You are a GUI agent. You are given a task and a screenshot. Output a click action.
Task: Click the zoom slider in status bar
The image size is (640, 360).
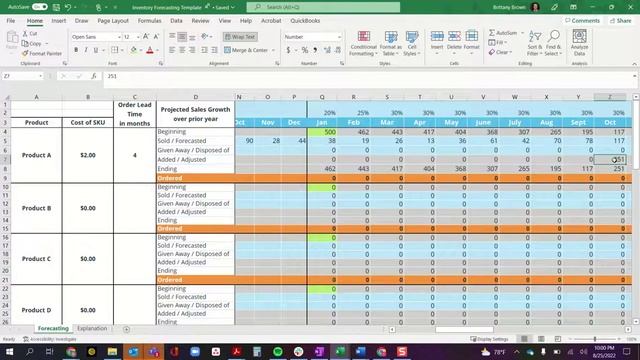[595, 339]
